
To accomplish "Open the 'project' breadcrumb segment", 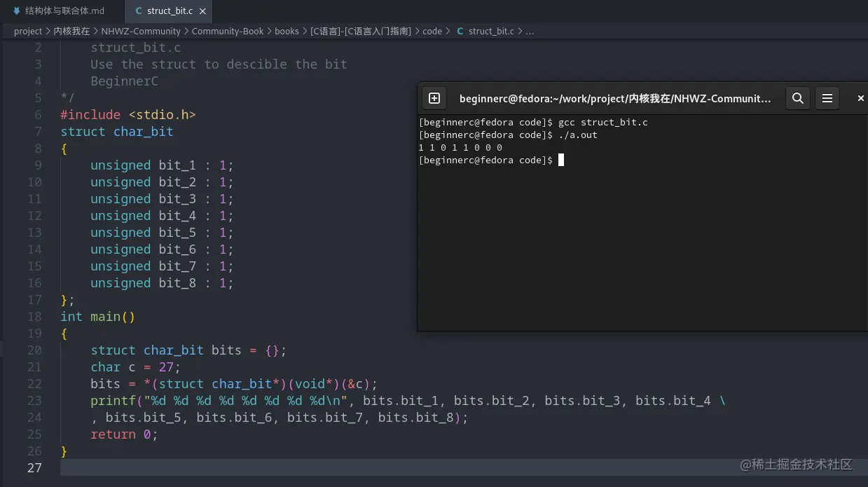I will (x=28, y=32).
